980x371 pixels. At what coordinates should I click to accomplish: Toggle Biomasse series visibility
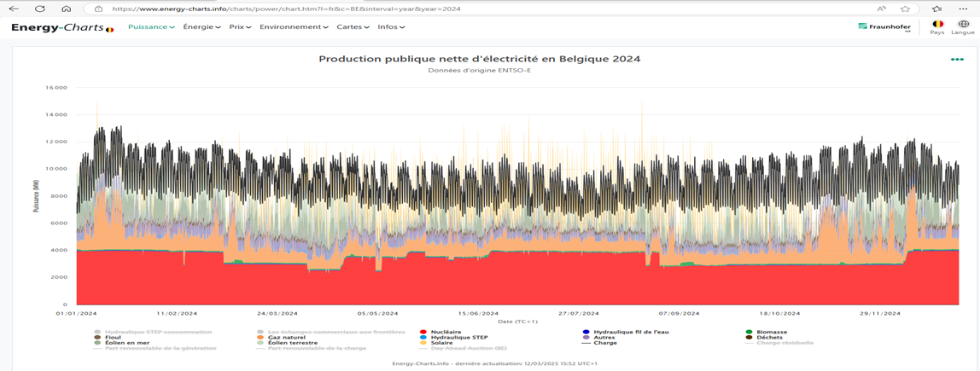click(x=771, y=332)
